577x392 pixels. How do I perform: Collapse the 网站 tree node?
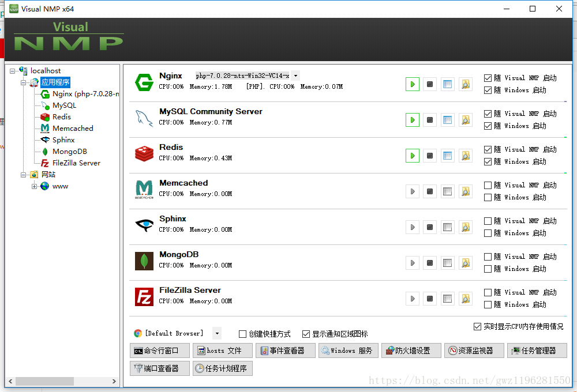23,175
